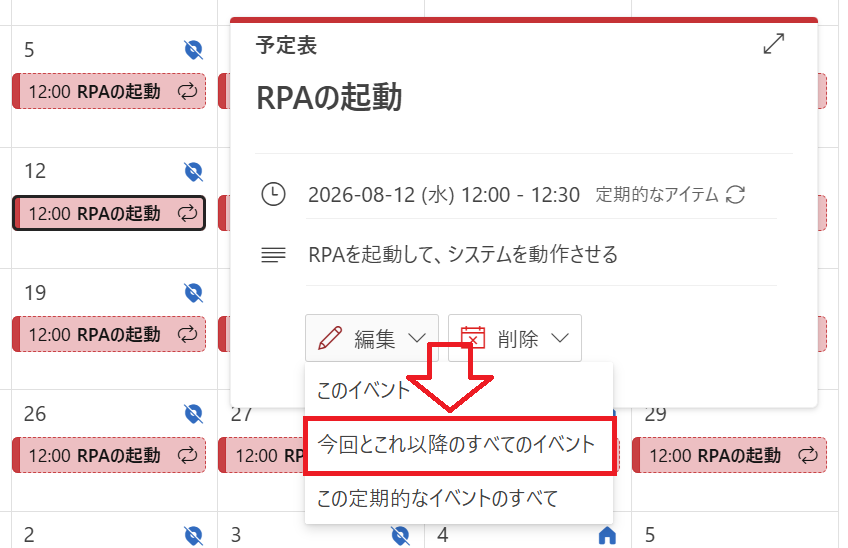Click the 予定表 calendar label
This screenshot has height=548, width=848.
coord(286,45)
